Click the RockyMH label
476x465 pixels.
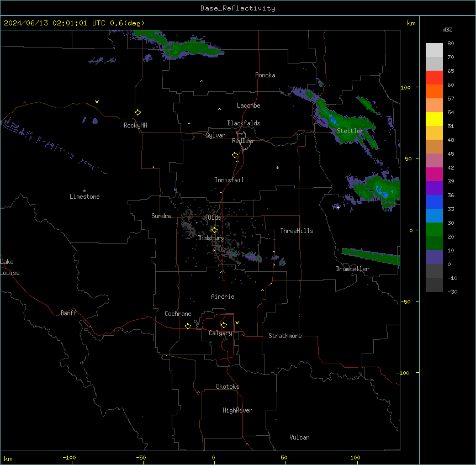click(x=135, y=125)
